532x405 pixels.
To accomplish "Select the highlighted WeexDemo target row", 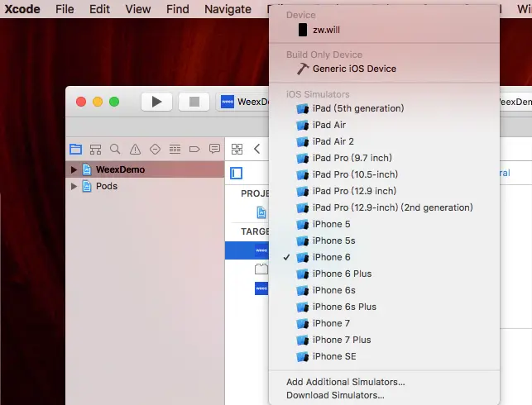I will point(247,250).
